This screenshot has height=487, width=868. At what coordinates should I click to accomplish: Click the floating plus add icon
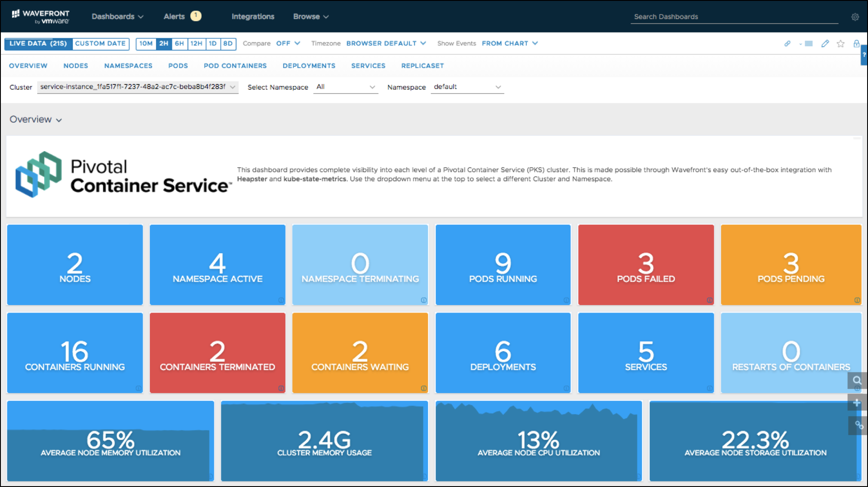click(857, 403)
